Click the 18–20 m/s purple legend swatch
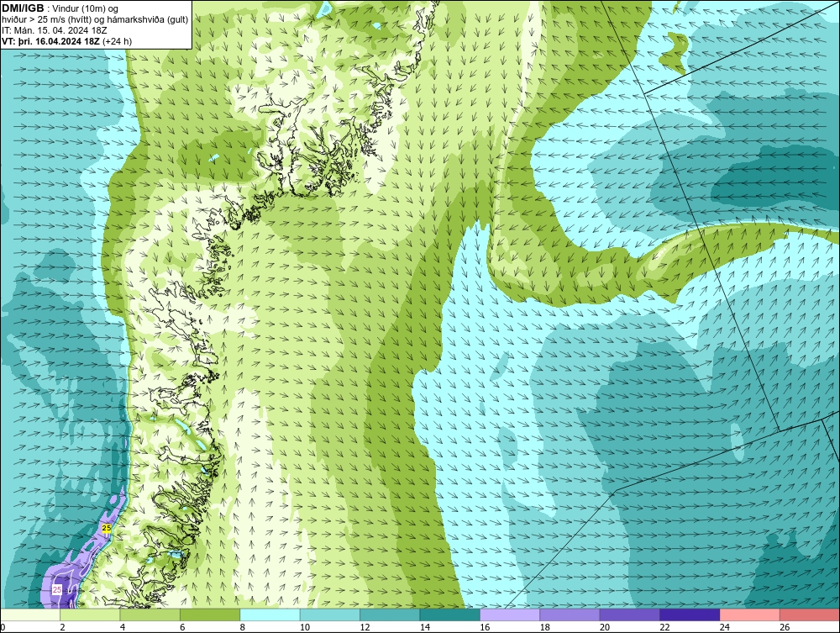The image size is (840, 633). (x=570, y=615)
